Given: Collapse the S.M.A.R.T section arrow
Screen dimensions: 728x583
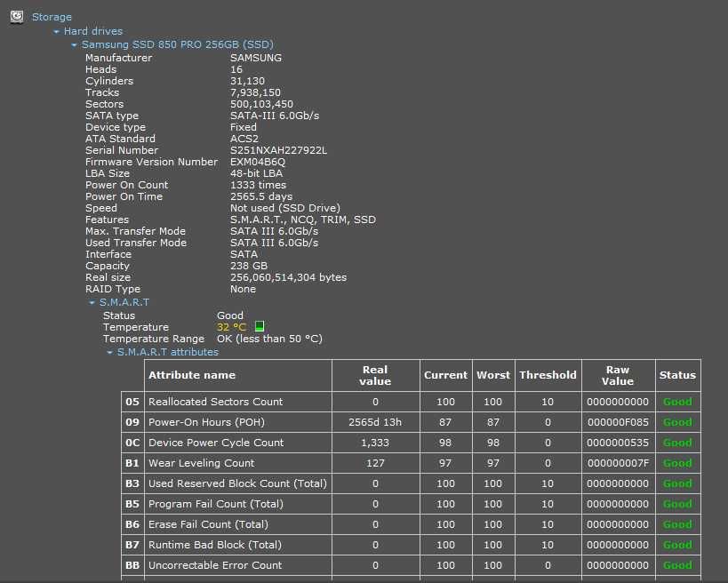Looking at the screenshot, I should coord(92,303).
